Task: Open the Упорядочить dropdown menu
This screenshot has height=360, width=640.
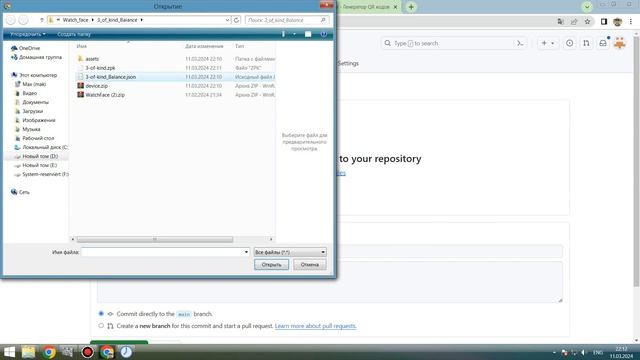Action: click(x=28, y=34)
